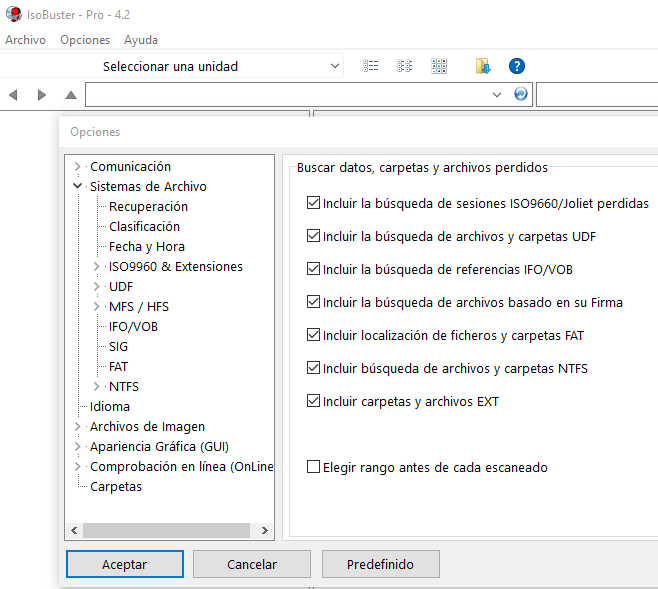Select Clasificación in the options tree

point(144,227)
